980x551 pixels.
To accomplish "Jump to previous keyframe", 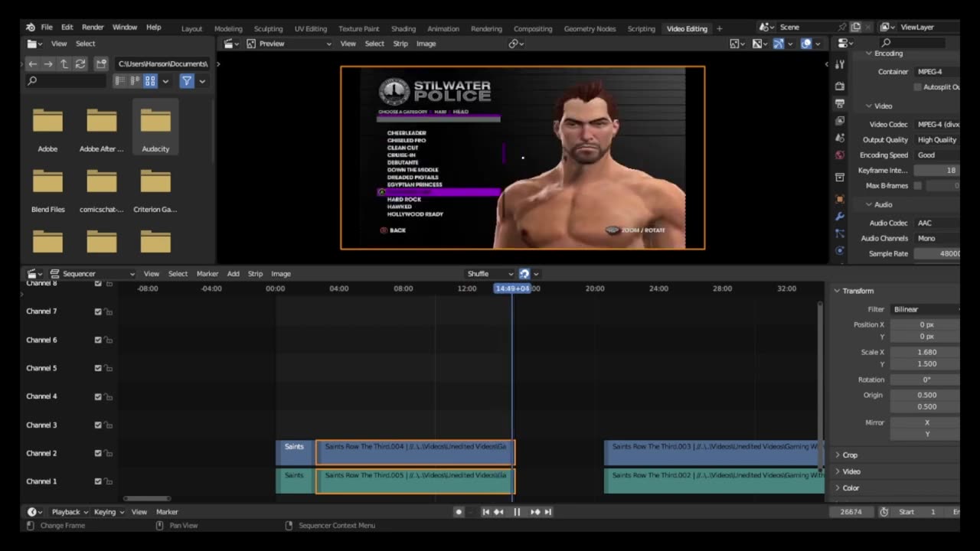I will coord(498,512).
